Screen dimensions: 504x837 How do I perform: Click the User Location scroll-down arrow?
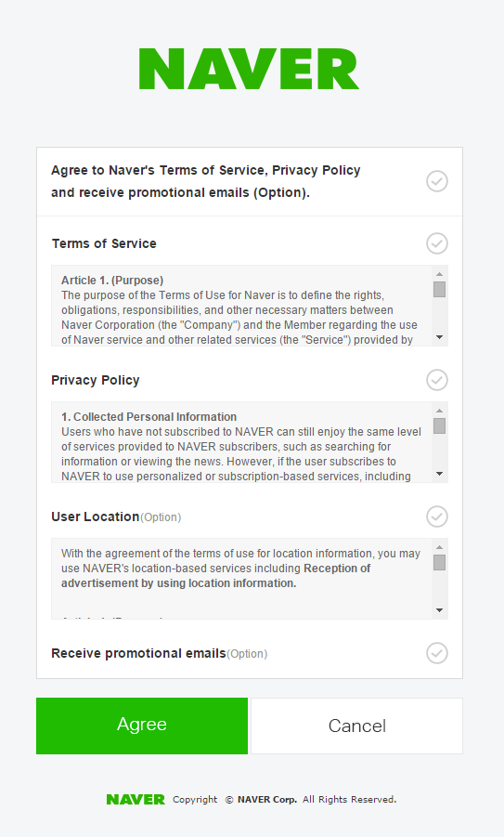[x=439, y=610]
